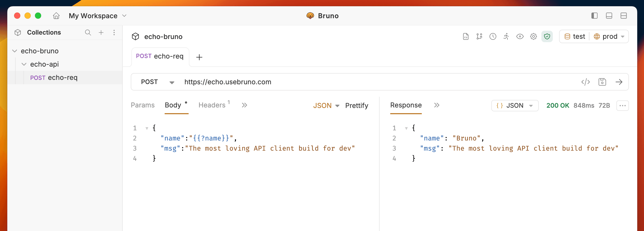The width and height of the screenshot is (644, 231).
Task: Toggle the sidebar layout icon
Action: (x=594, y=16)
